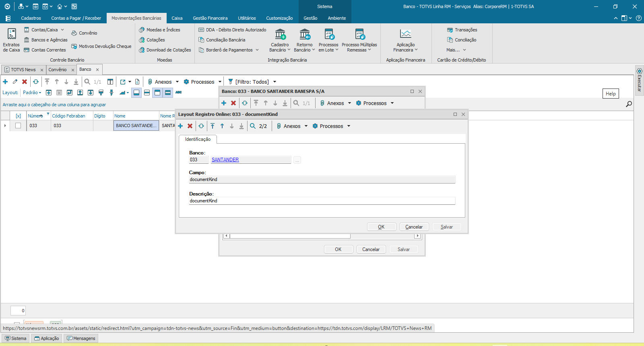Add a new record in Banco list toolbar
Viewport: 644px width, 346px height.
pos(5,82)
